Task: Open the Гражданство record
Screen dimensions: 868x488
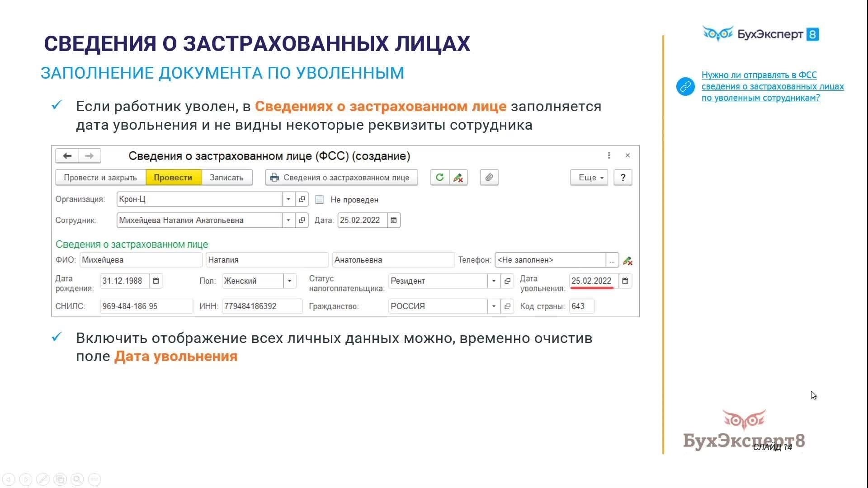Action: click(x=507, y=306)
